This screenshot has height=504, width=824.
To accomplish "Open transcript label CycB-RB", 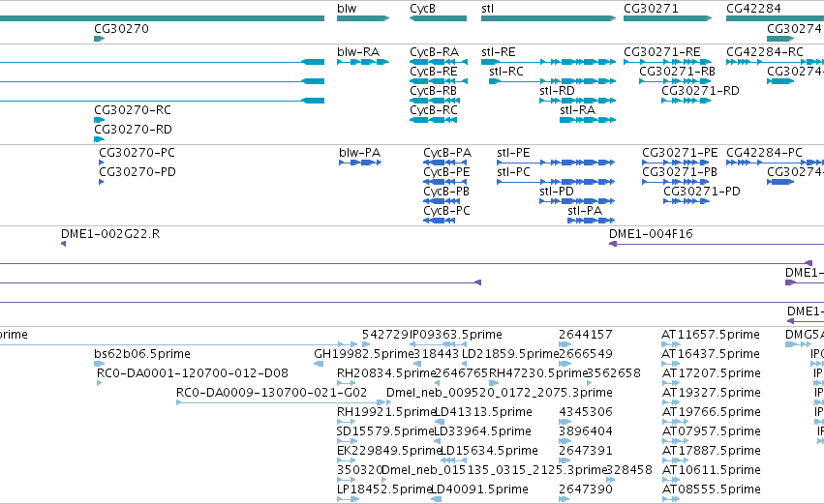I will tap(434, 91).
